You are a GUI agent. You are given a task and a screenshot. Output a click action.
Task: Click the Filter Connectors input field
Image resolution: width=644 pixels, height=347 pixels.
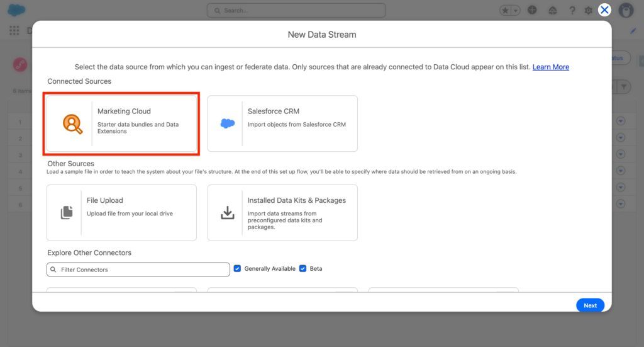tap(138, 270)
